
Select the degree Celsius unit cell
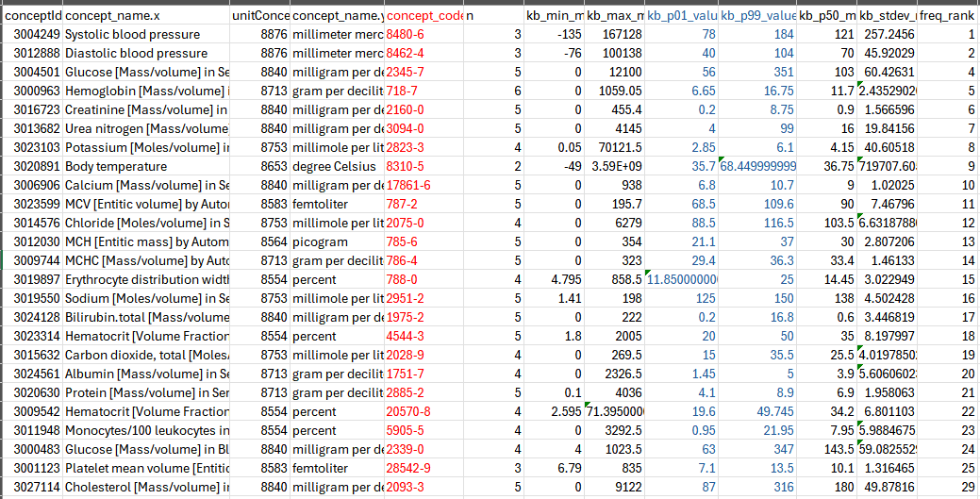click(337, 167)
